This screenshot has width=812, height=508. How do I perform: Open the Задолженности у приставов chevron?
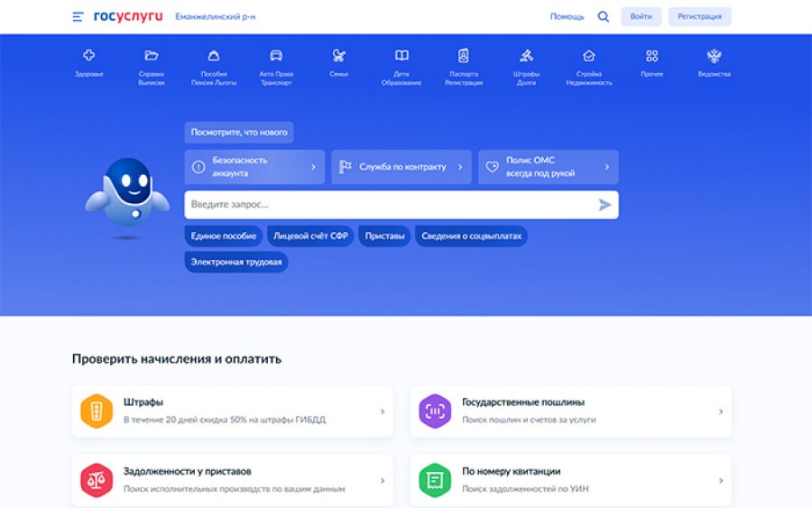pyautogui.click(x=383, y=481)
